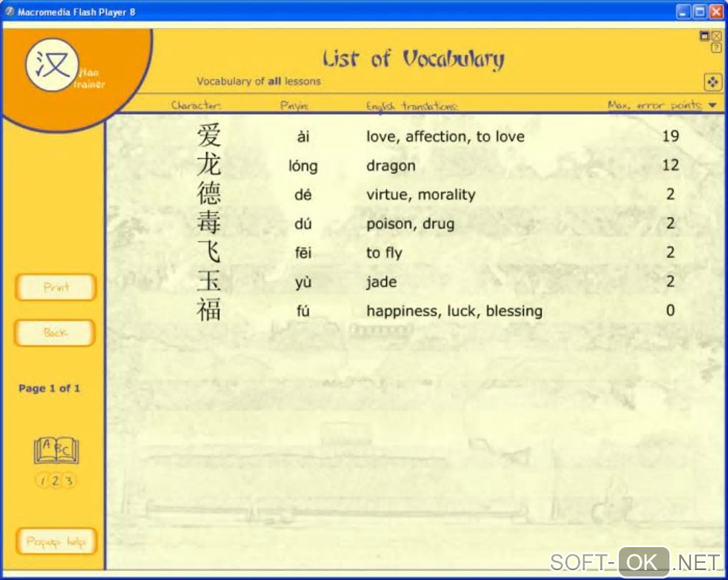728x580 pixels.
Task: Click the pinyin 'fú'
Action: click(x=303, y=311)
